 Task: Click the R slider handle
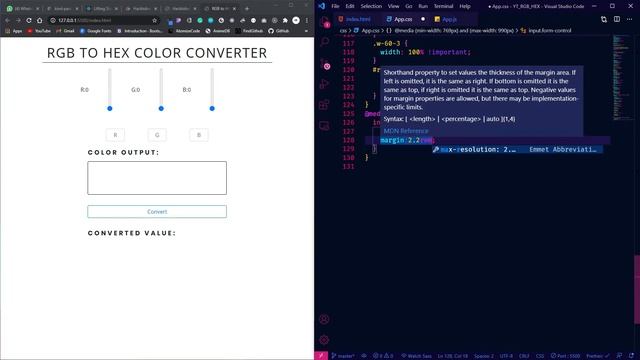[x=110, y=109]
